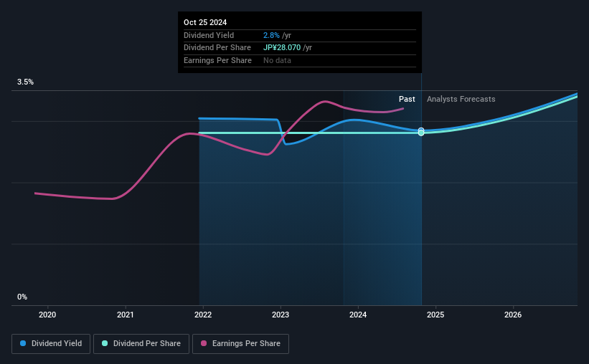Toggle the Earnings Per Share legend button

[240, 344]
